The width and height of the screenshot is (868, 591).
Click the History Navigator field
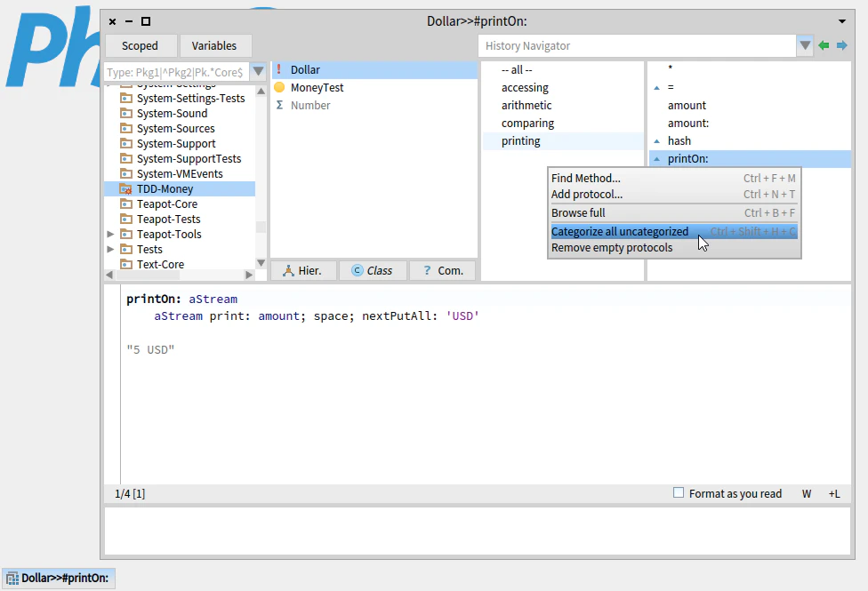[637, 46]
